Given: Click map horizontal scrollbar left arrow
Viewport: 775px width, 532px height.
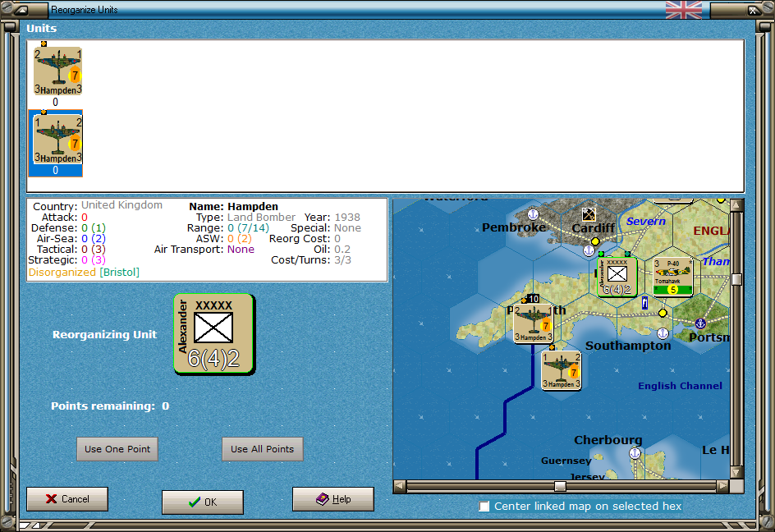Looking at the screenshot, I should coord(400,487).
